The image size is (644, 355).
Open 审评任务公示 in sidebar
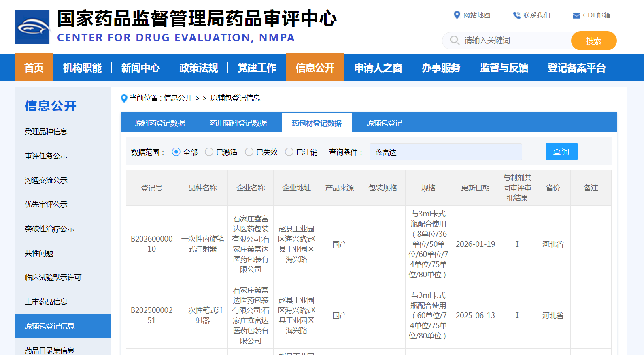point(63,156)
